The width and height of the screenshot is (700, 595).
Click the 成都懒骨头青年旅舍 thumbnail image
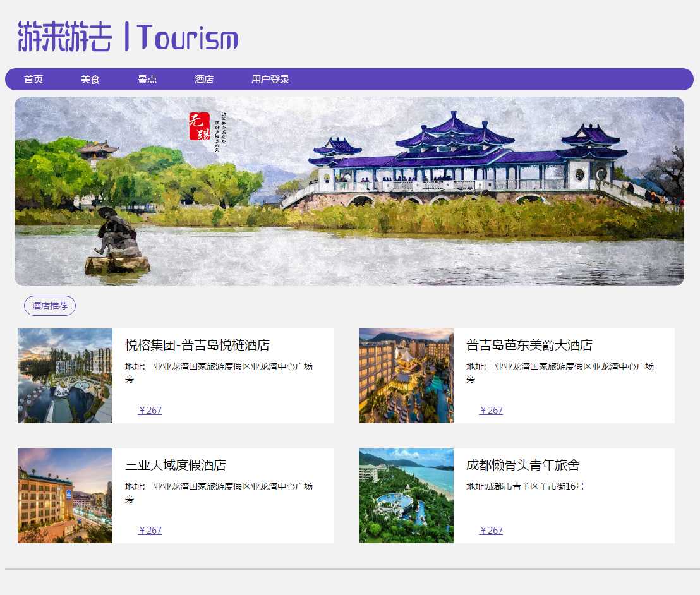(x=406, y=496)
